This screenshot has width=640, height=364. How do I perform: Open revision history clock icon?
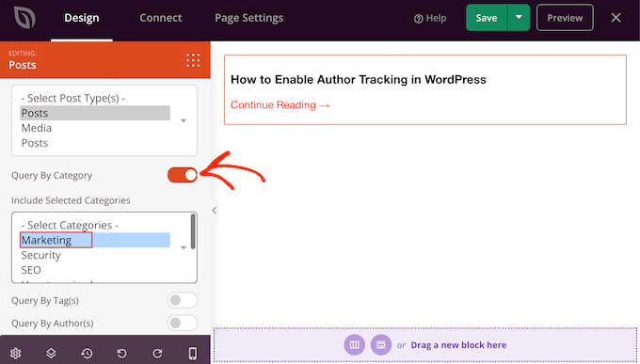87,353
